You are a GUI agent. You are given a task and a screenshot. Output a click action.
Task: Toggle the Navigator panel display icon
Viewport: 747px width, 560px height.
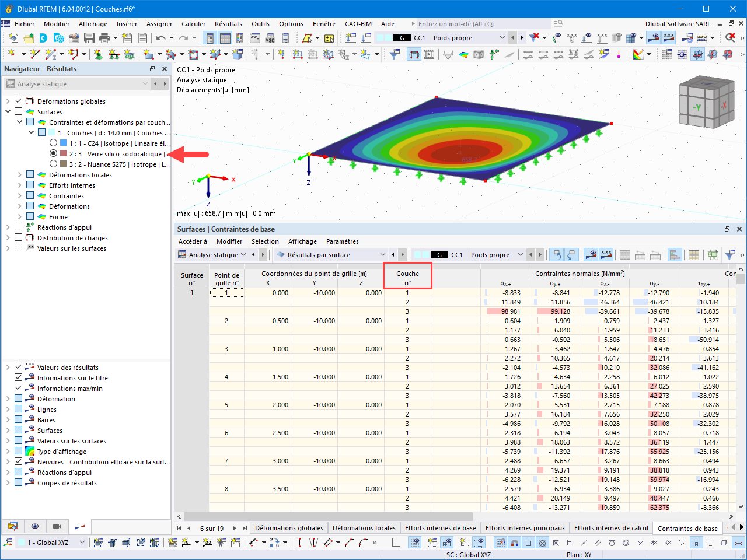pyautogui.click(x=210, y=38)
